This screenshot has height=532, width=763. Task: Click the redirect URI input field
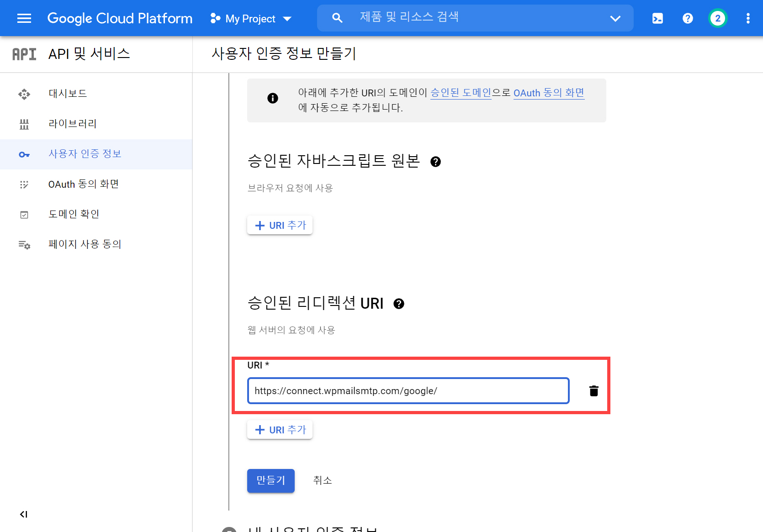point(408,391)
